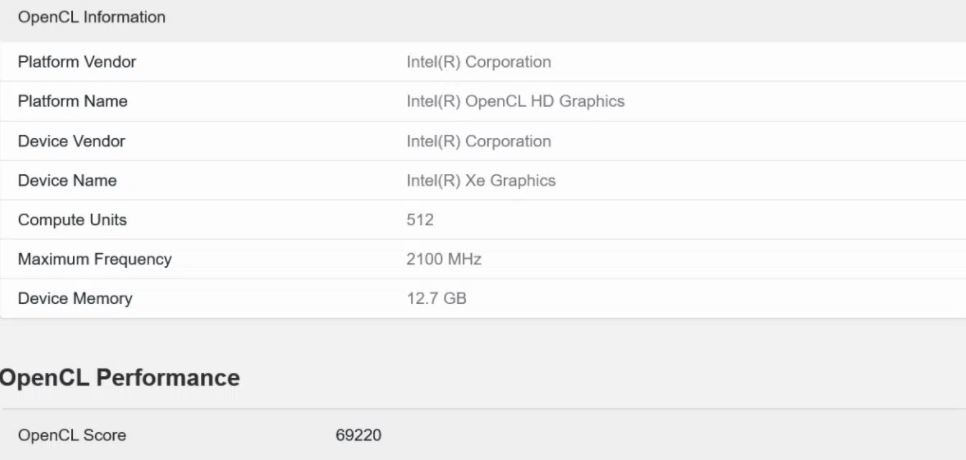Image resolution: width=966 pixels, height=460 pixels.
Task: Click the OpenCL Score label
Action: 72,435
